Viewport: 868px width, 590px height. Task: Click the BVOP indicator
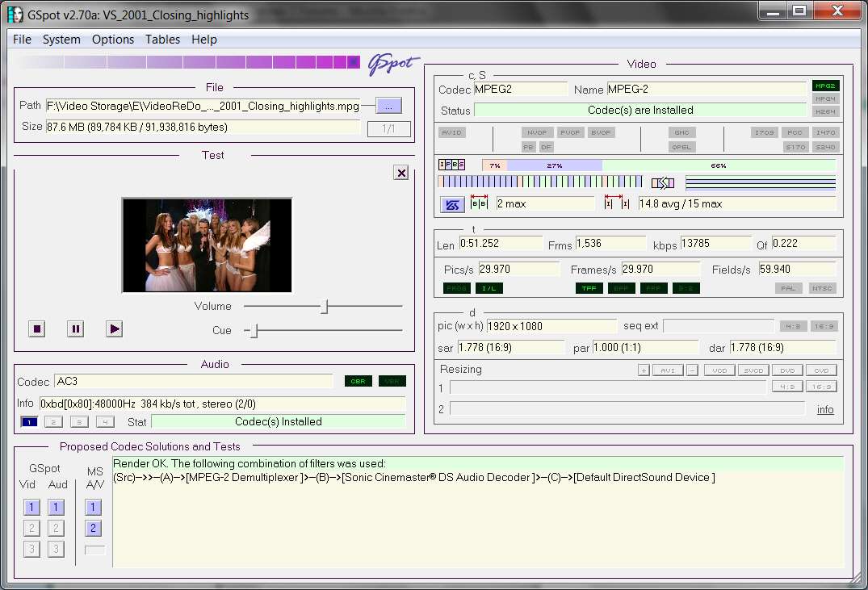point(602,133)
